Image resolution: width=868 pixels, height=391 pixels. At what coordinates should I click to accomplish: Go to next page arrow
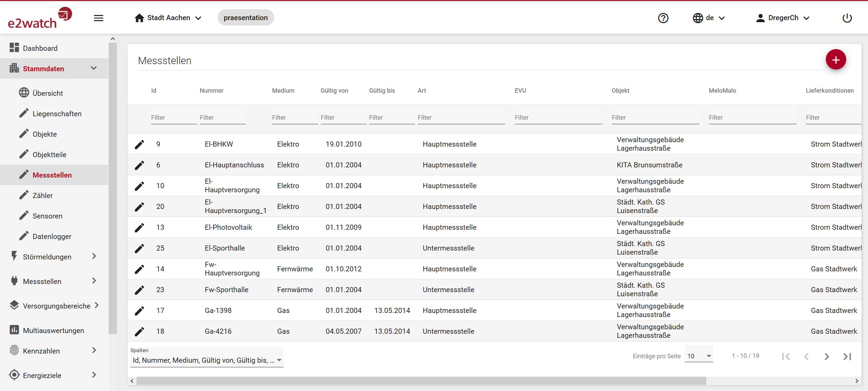tap(826, 357)
